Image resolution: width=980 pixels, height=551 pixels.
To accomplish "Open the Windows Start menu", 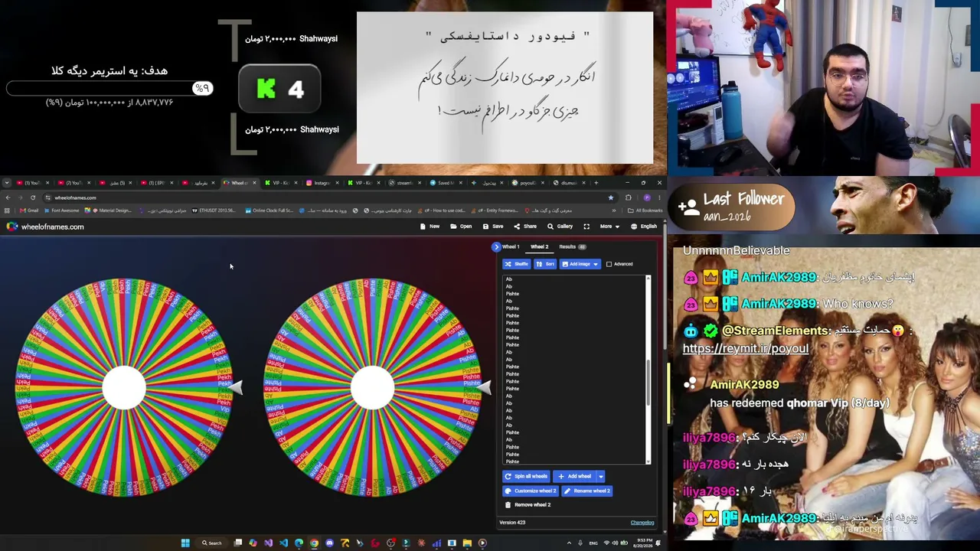I will click(185, 543).
